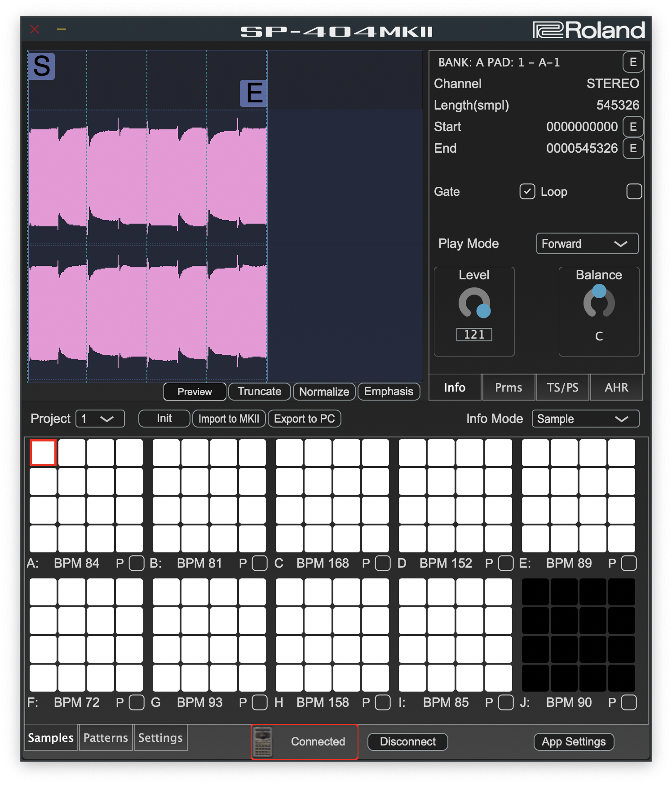Open the Info Mode dropdown set to Sample
Viewport: 672px width, 785px height.
click(x=585, y=419)
